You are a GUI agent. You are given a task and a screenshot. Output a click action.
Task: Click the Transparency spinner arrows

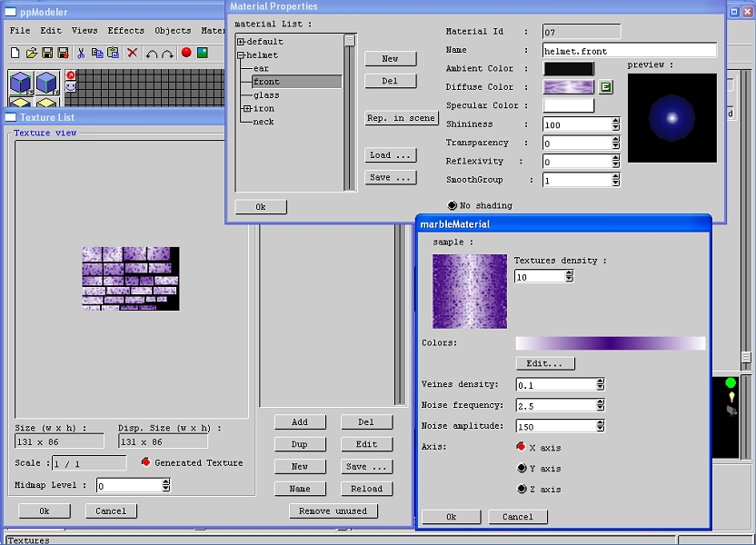click(616, 143)
